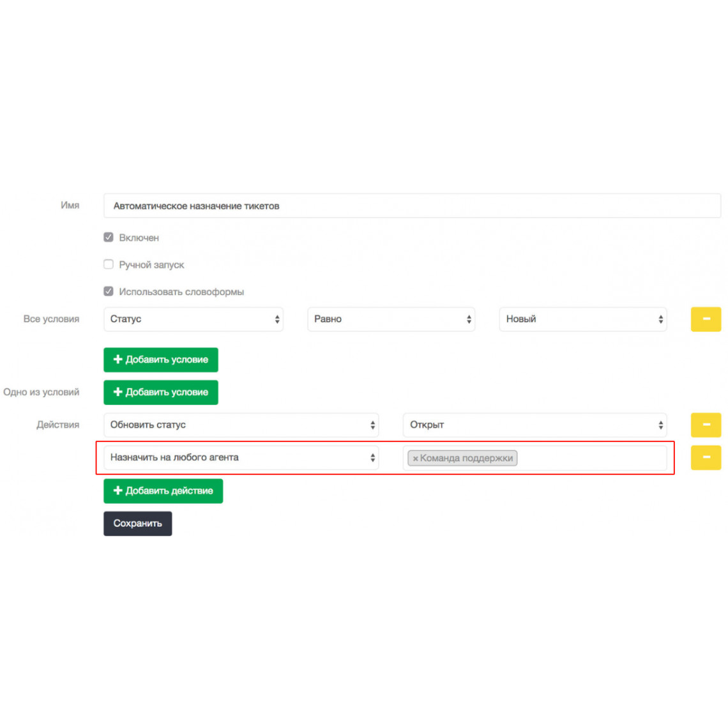Click Добавить условие under Одно из условий
This screenshot has width=728, height=728.
(x=161, y=392)
